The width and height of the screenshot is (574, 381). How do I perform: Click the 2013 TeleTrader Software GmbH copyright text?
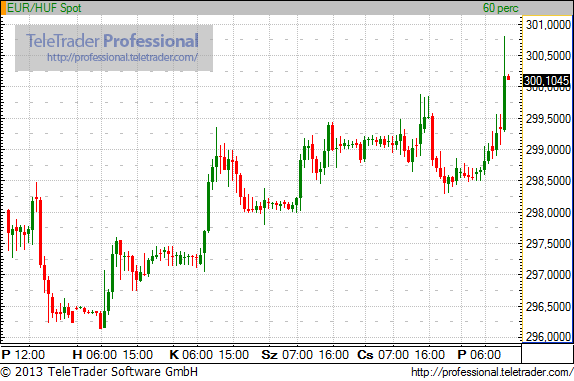99,372
